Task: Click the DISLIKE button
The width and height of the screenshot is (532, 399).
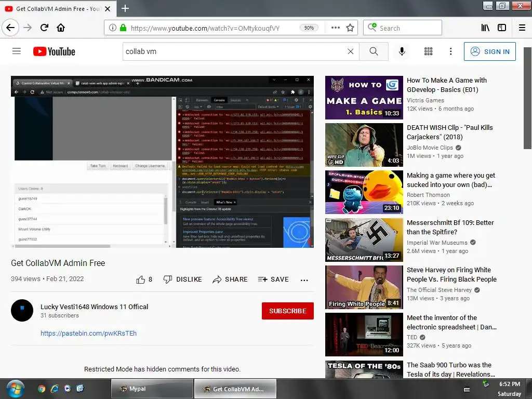Action: point(182,279)
